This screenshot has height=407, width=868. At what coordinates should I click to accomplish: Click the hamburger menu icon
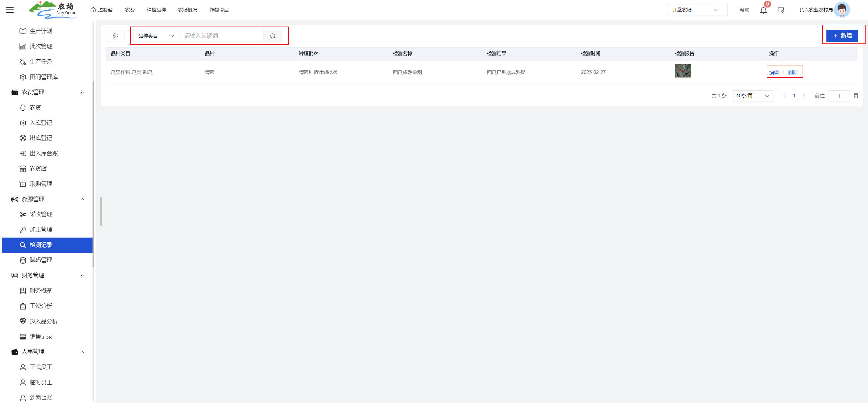pyautogui.click(x=10, y=10)
